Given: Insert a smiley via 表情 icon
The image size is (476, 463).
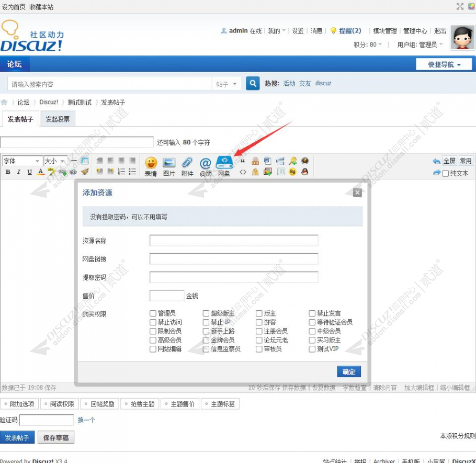Looking at the screenshot, I should [151, 166].
